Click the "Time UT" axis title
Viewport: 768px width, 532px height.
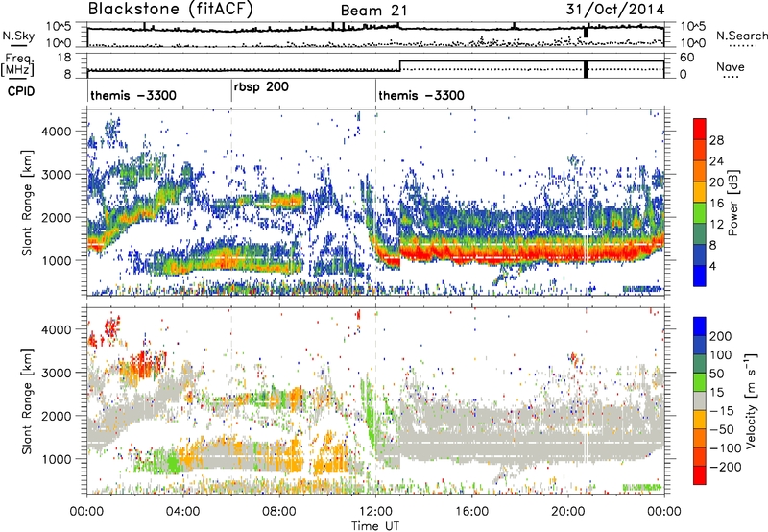point(375,526)
